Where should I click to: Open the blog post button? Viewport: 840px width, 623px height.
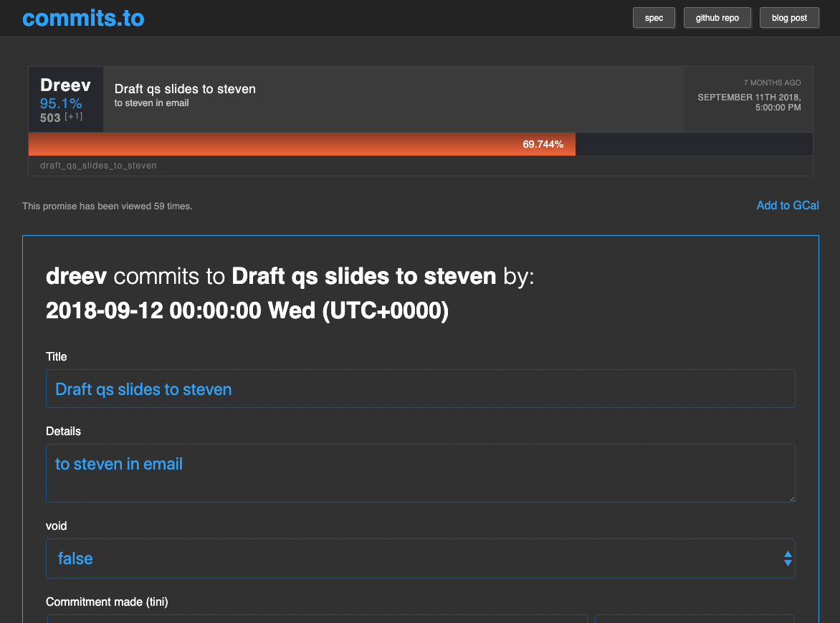pos(789,18)
